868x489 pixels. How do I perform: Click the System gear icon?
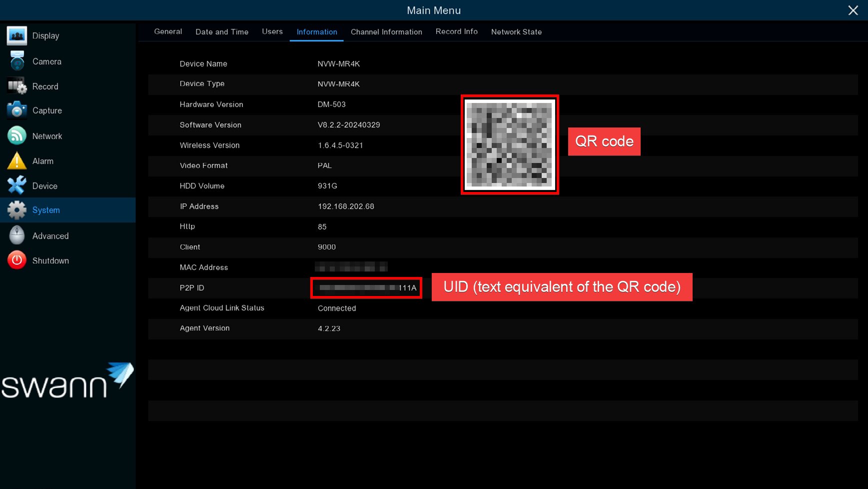coord(17,210)
